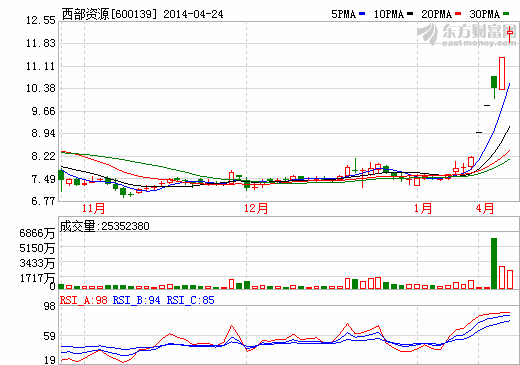The height and width of the screenshot is (365, 520).
Task: Click the RSI_B:94 indicator label
Action: (x=137, y=300)
